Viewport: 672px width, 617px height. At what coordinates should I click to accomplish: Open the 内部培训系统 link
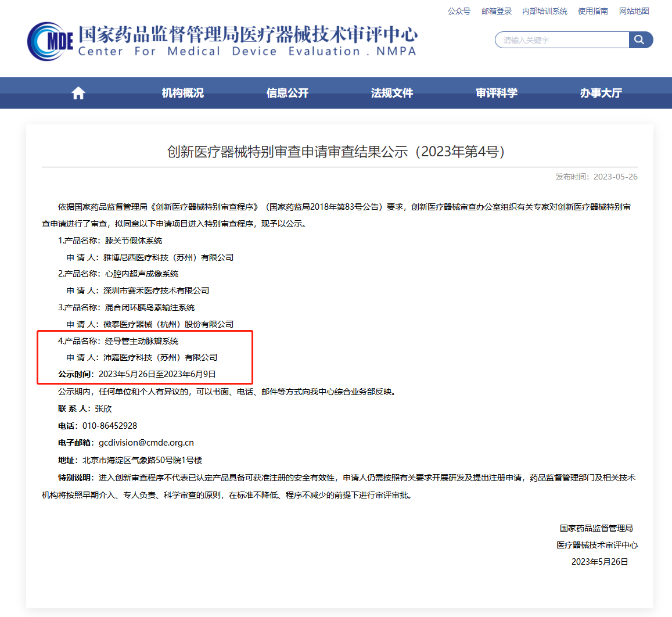click(x=545, y=11)
